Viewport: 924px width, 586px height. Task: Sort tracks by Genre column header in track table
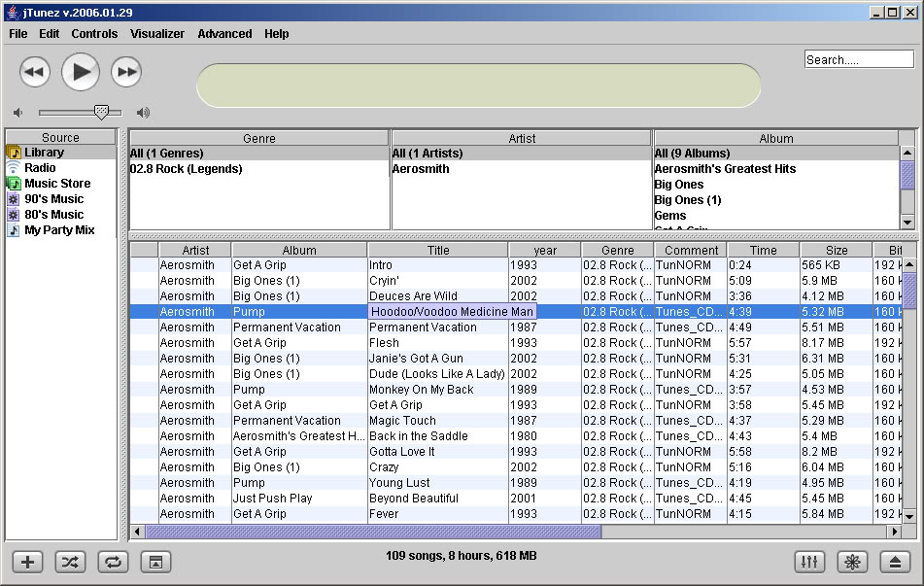618,250
